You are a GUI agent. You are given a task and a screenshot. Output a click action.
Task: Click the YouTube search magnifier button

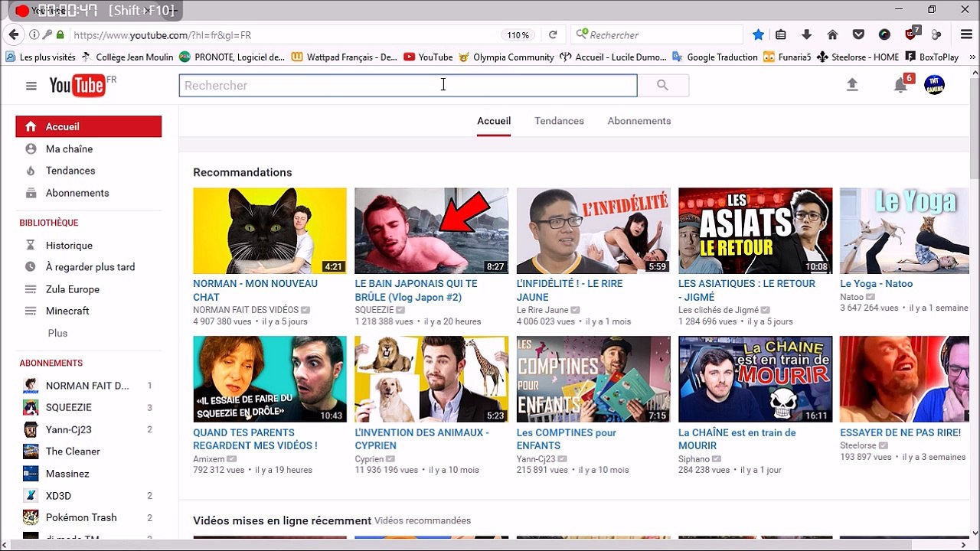[662, 86]
